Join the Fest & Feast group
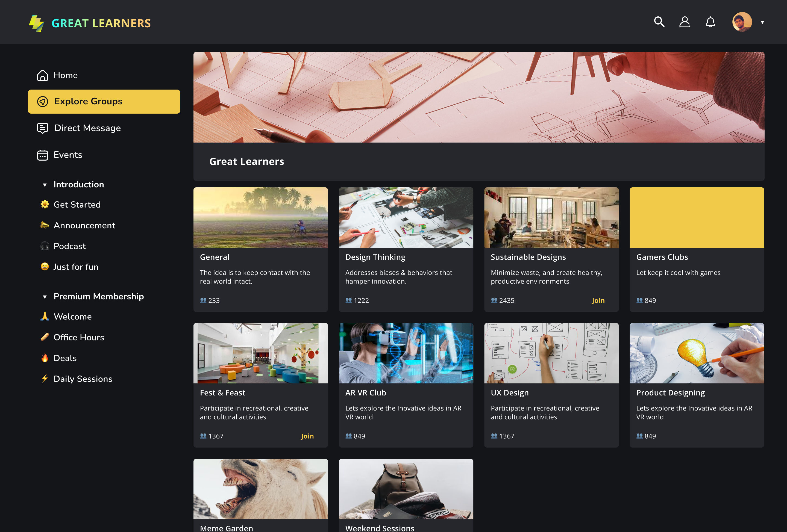This screenshot has width=787, height=532. [x=307, y=436]
